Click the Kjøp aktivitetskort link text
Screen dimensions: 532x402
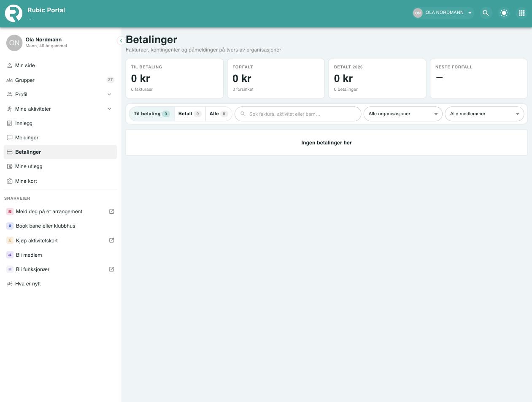tap(37, 241)
